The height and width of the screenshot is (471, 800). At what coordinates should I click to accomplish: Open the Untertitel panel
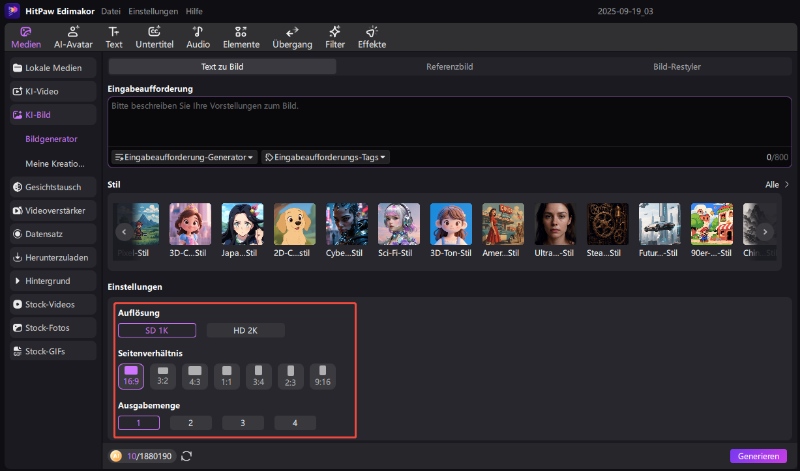coord(154,37)
